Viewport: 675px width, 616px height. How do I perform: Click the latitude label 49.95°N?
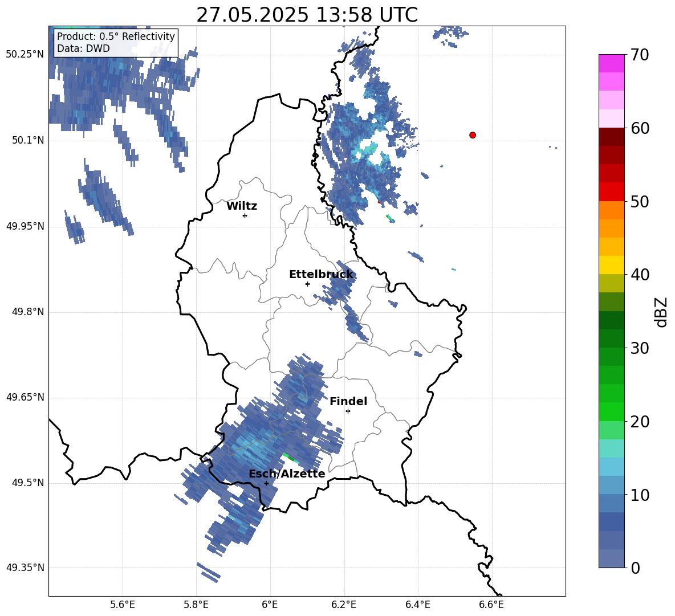(25, 226)
